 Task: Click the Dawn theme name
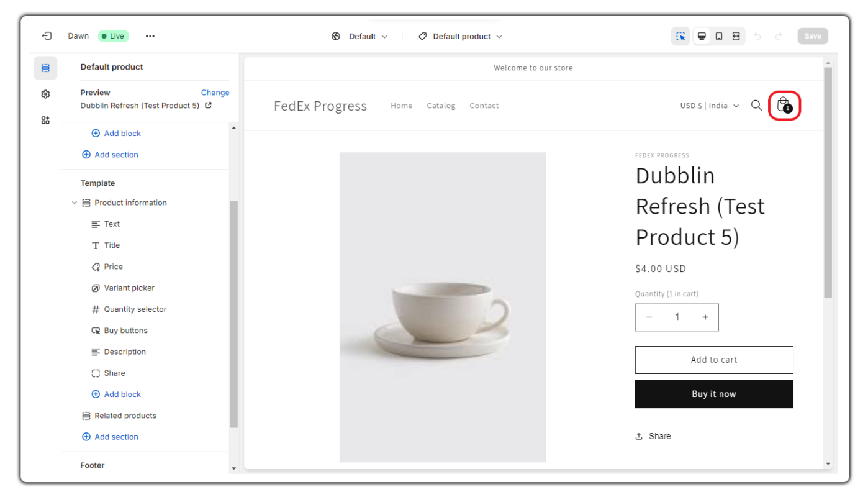78,36
